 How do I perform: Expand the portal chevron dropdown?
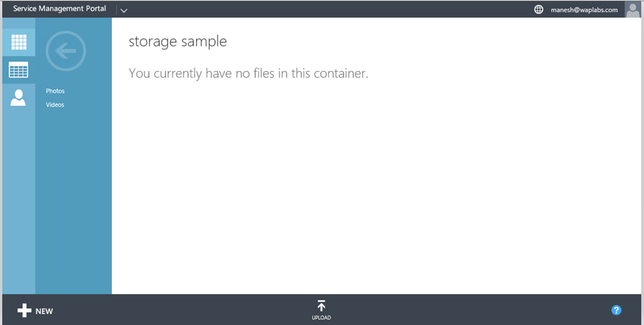(x=123, y=10)
